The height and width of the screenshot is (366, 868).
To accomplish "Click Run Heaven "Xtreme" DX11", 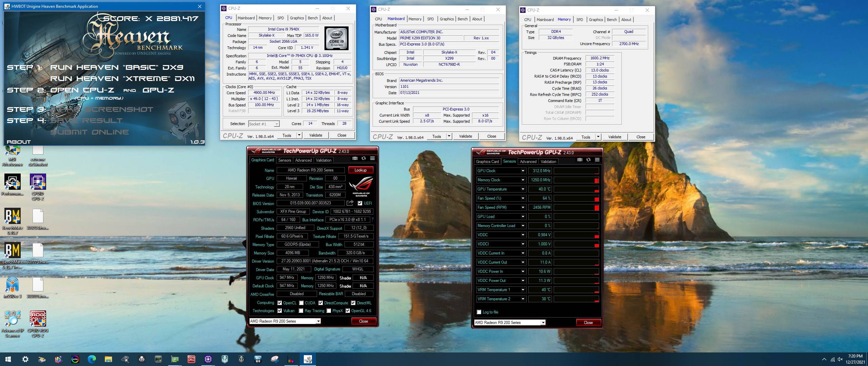I will tap(122, 79).
